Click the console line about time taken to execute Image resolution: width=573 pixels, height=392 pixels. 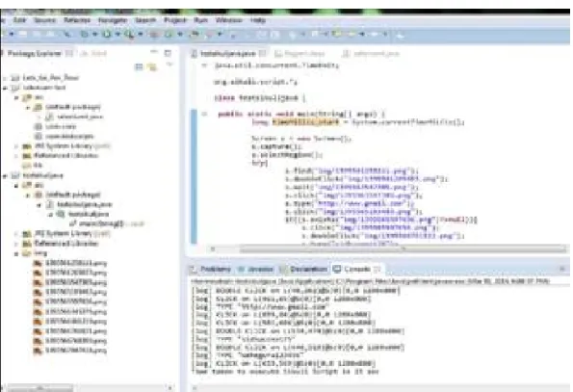285,372
